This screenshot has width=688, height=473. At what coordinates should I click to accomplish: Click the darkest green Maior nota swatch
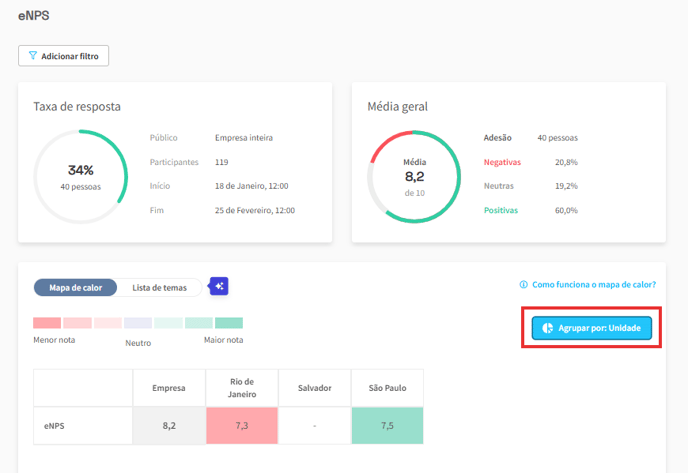click(x=229, y=323)
